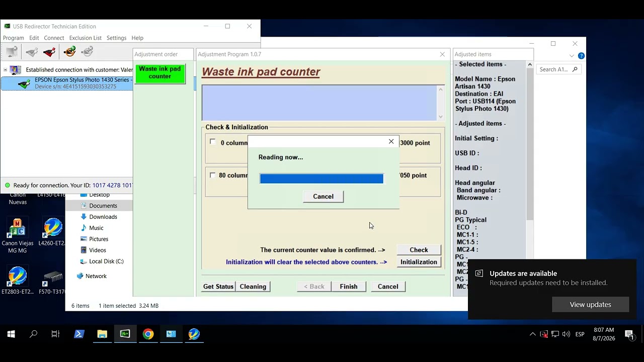Click the add exclusion USB icon with plus
The image size is (644, 362).
[x=70, y=51]
